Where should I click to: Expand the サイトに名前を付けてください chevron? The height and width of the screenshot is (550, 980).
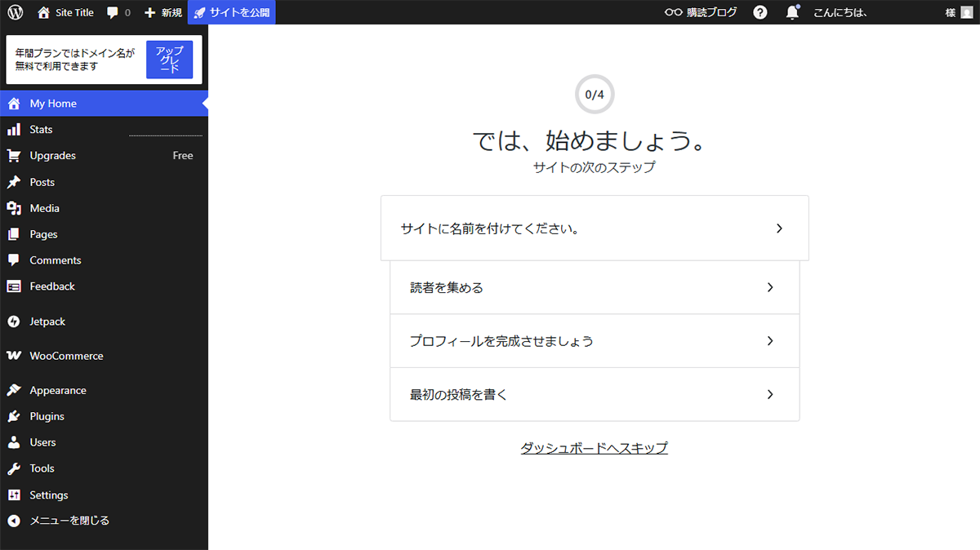[x=779, y=228]
